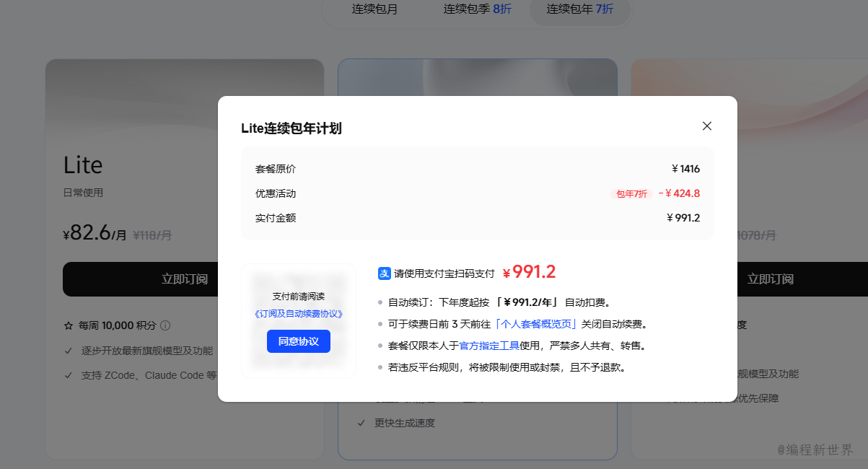Click the struck-through ¥118/月 price
Screen dimensions: 868x469
point(152,235)
